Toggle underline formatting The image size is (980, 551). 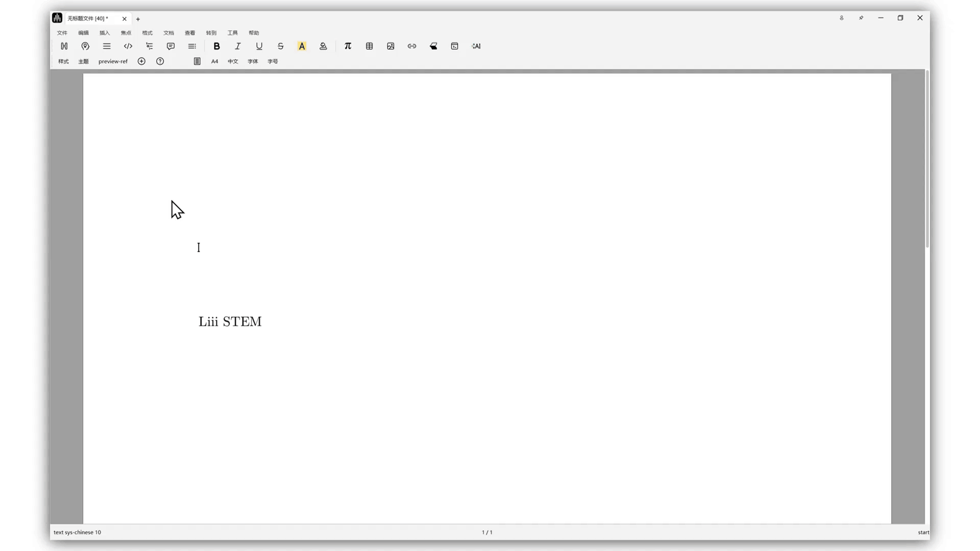point(259,46)
